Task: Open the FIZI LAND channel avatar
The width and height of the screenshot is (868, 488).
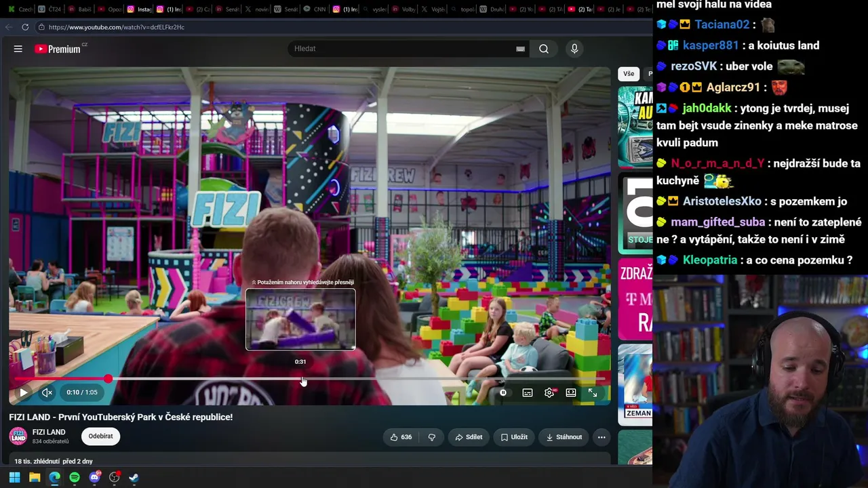Action: [x=18, y=436]
